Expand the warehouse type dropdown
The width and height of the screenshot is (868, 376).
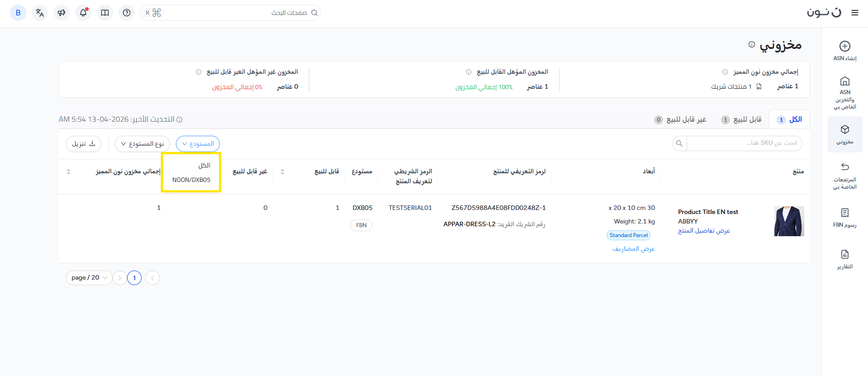point(142,144)
